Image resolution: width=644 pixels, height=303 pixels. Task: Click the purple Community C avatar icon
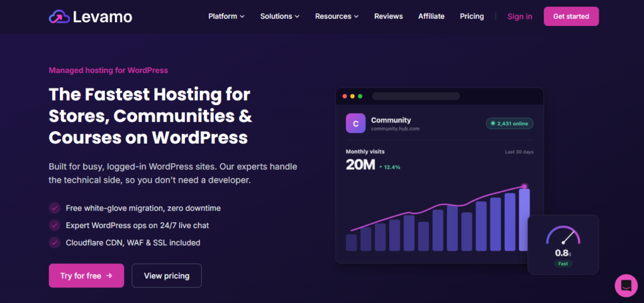pos(355,123)
